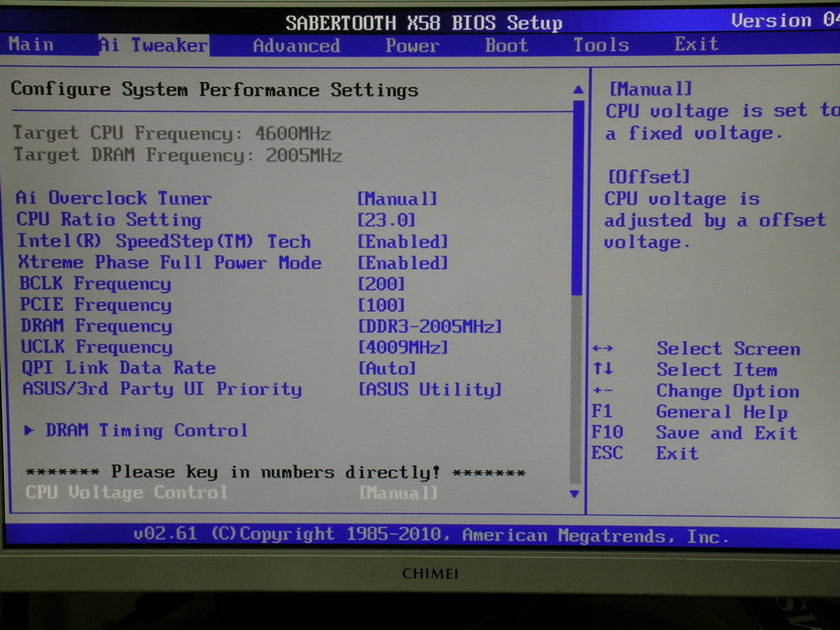Select PCIE Frequency [100] field
The width and height of the screenshot is (840, 630).
pos(381,305)
